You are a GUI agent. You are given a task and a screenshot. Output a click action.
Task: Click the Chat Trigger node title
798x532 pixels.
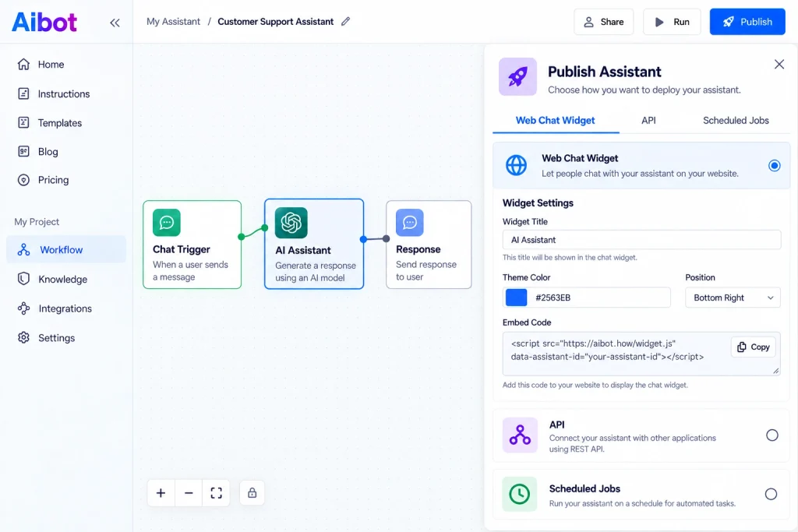click(x=181, y=249)
